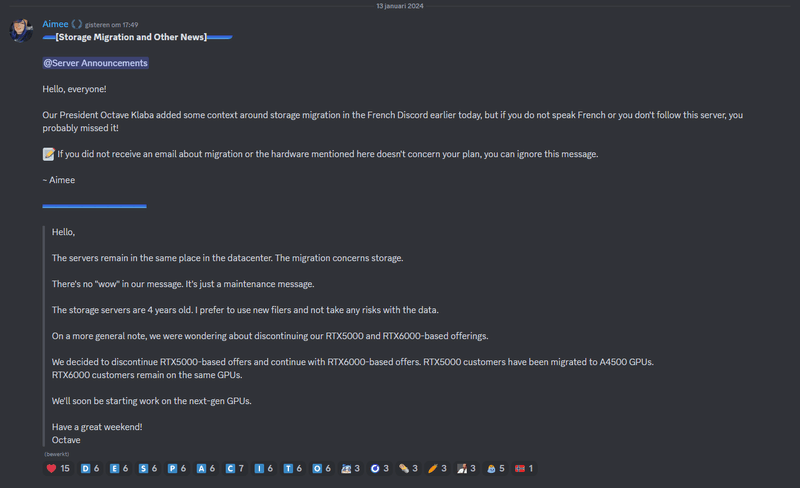
Task: Open the @Server Announcements role mention
Action: 95,63
